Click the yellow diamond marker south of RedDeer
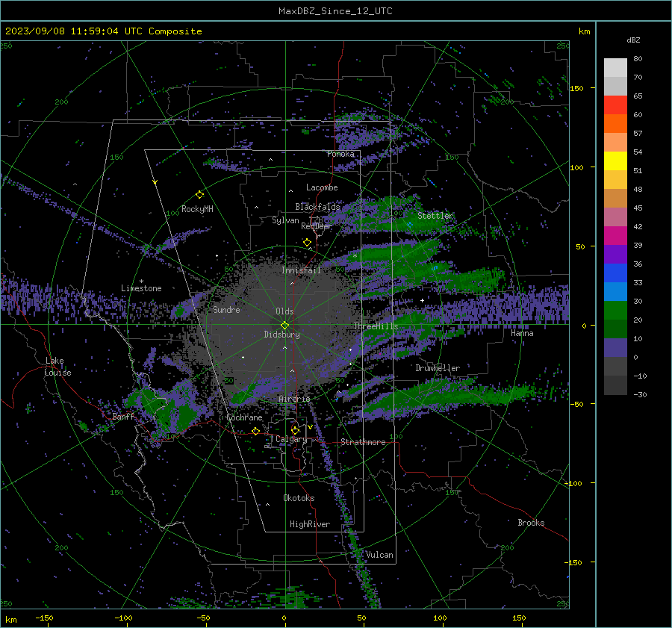The width and height of the screenshot is (672, 628). 308,243
